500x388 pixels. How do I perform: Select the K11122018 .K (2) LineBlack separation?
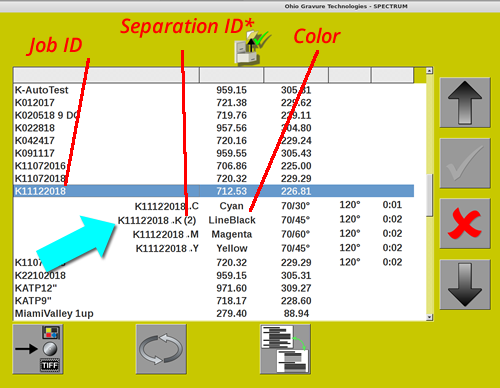click(x=214, y=220)
